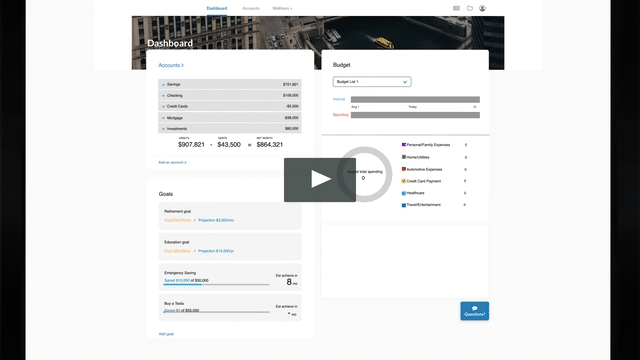Click the Spending budget bar
640x360 pixels.
[415, 115]
